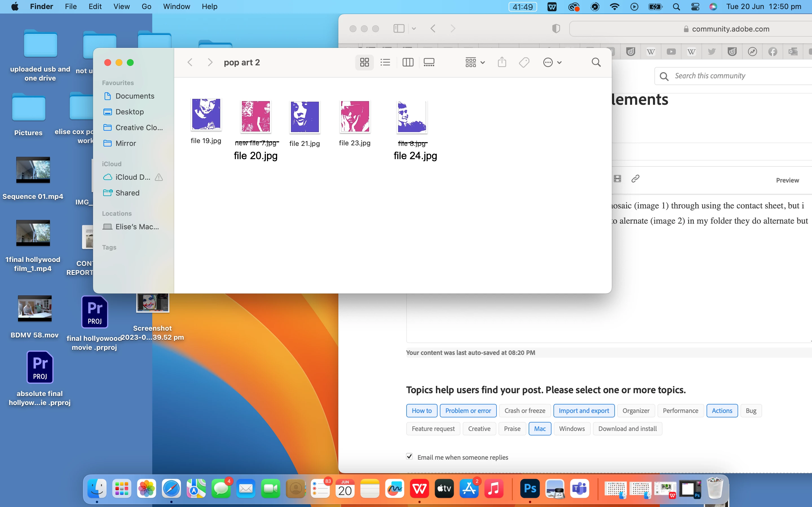Toggle Email me when someone replies checkbox

pos(409,456)
